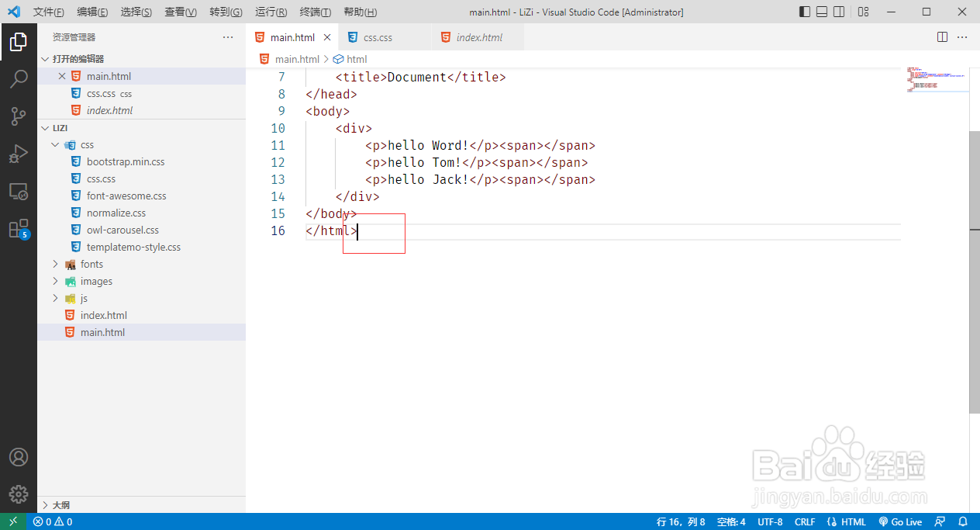Open the 查看(V) menu
The width and height of the screenshot is (980, 530).
point(181,12)
